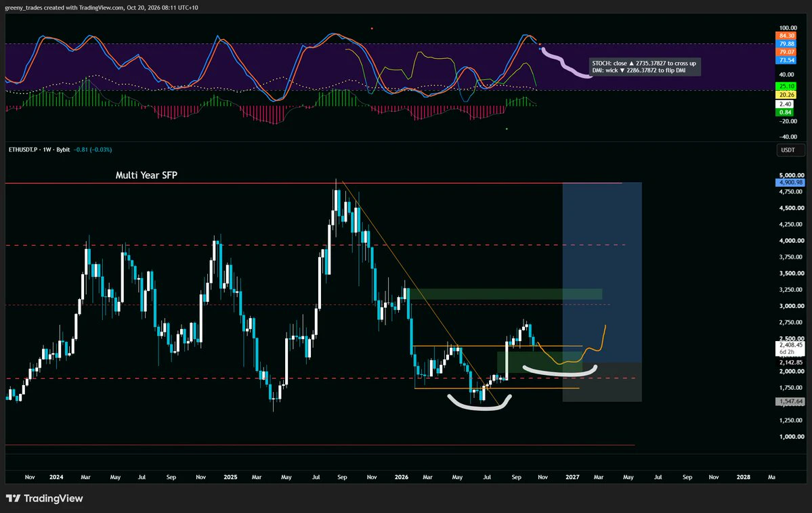Image resolution: width=812 pixels, height=513 pixels.
Task: Click the 2028 label on time axis
Action: tap(743, 477)
